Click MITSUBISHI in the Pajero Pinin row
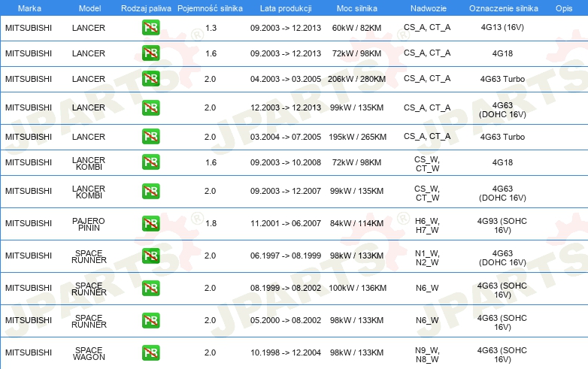The width and height of the screenshot is (588, 369). [x=29, y=223]
